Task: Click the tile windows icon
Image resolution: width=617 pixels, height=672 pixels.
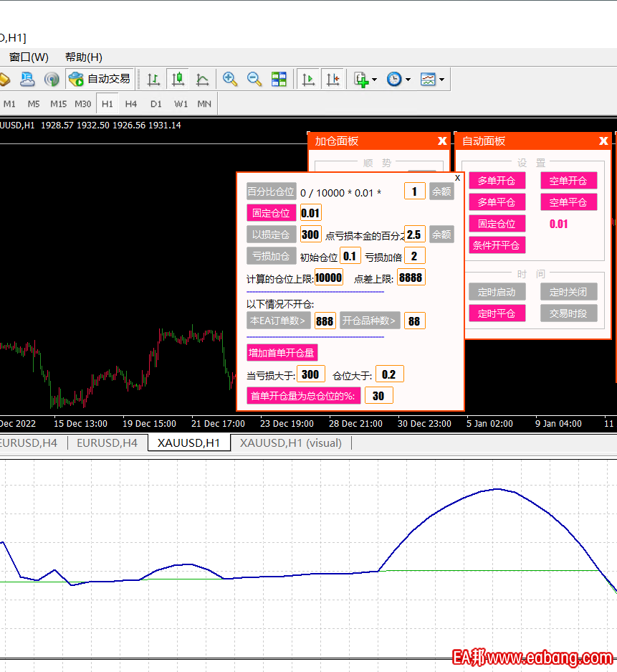Action: coord(279,80)
